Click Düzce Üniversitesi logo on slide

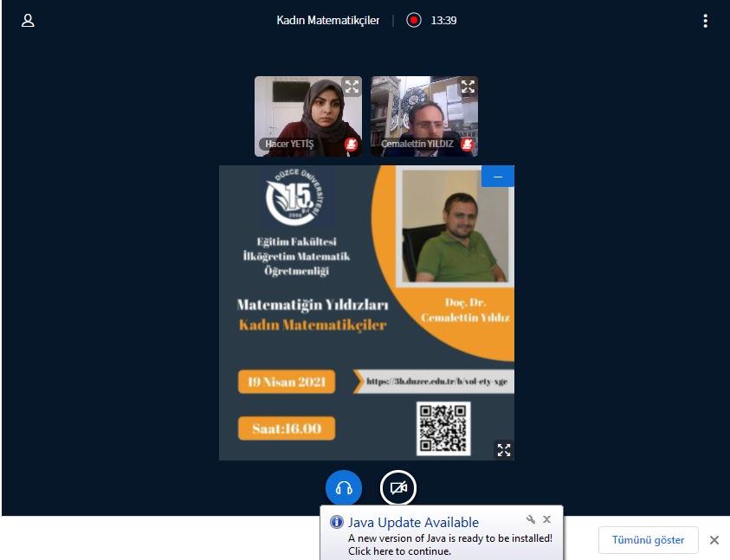click(x=296, y=198)
